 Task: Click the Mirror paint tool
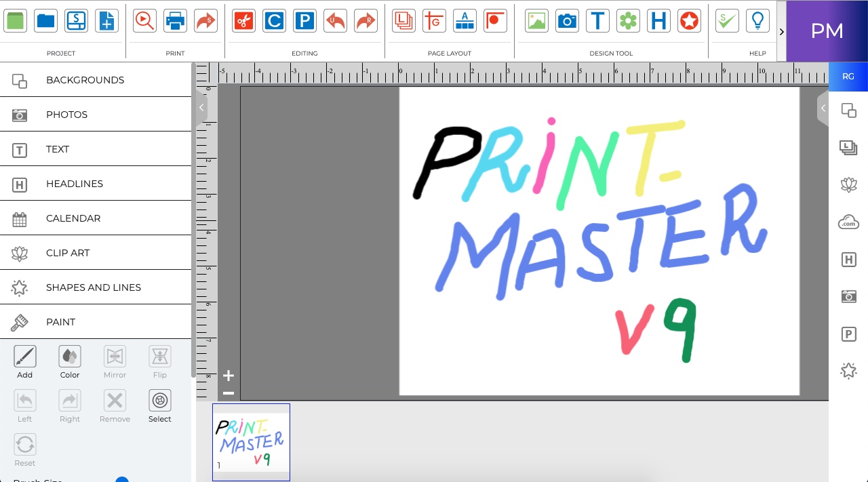115,362
